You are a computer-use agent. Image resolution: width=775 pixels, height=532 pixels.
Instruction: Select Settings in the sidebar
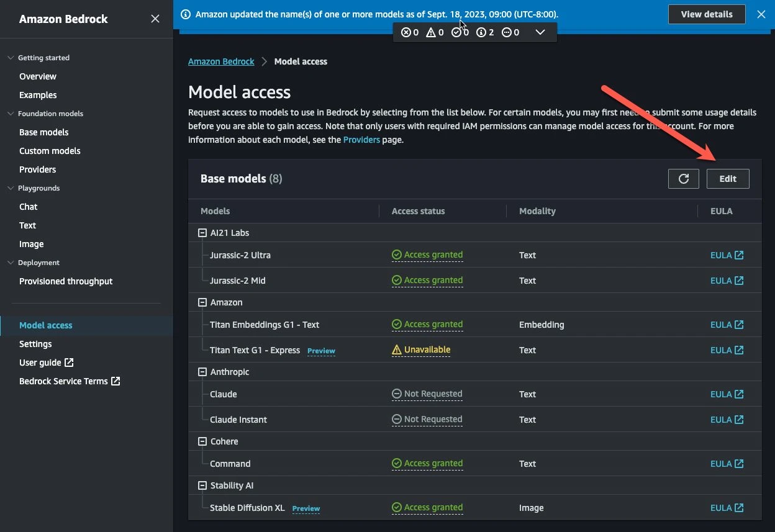point(35,343)
